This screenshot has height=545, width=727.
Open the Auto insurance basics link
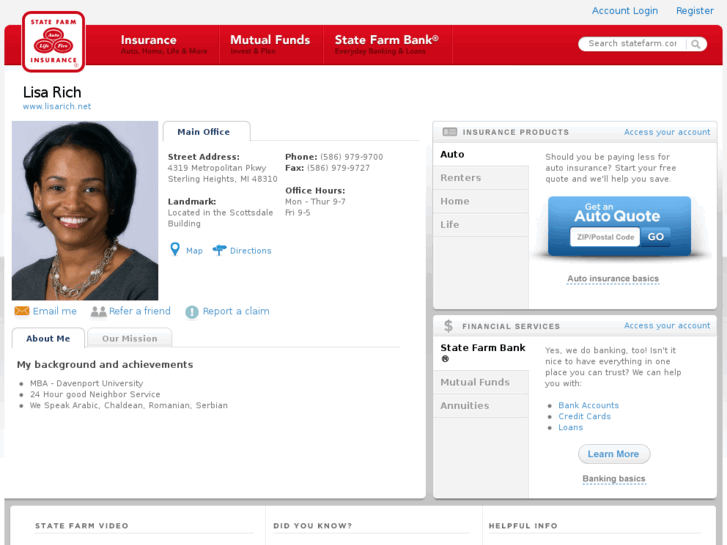pos(613,278)
